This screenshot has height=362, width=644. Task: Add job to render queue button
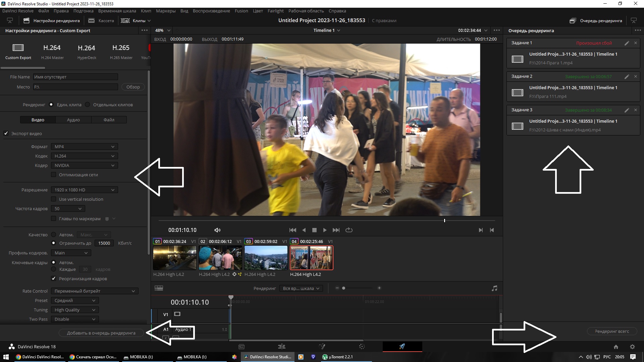tap(101, 333)
